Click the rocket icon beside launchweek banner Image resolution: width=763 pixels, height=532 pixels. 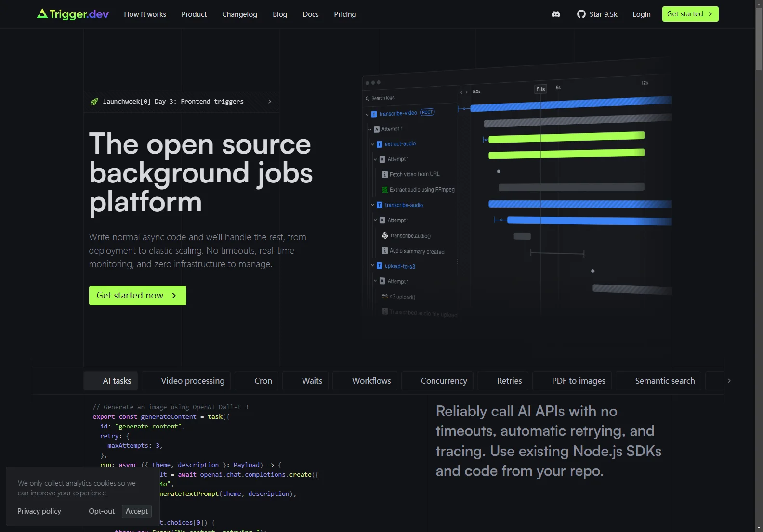click(x=94, y=102)
